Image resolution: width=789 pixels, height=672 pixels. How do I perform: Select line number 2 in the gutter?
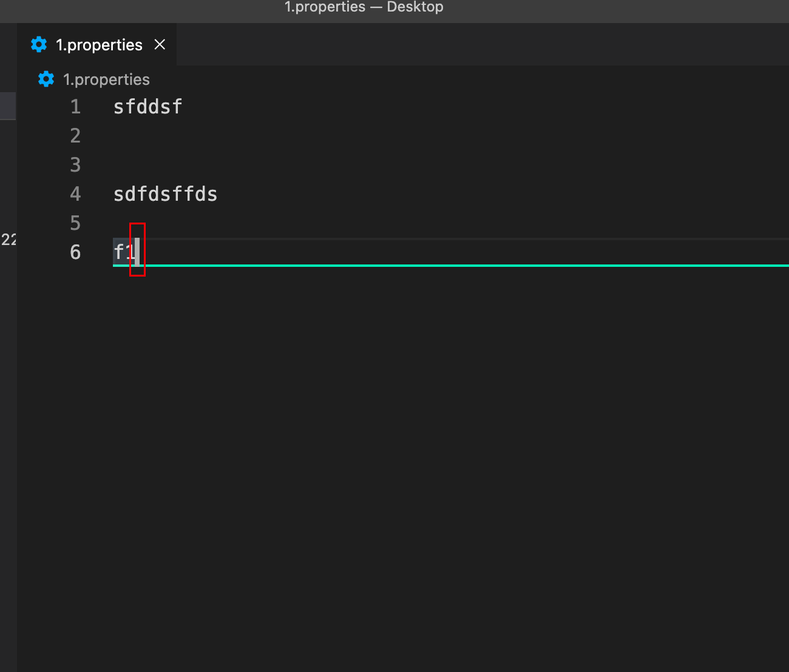(x=75, y=135)
